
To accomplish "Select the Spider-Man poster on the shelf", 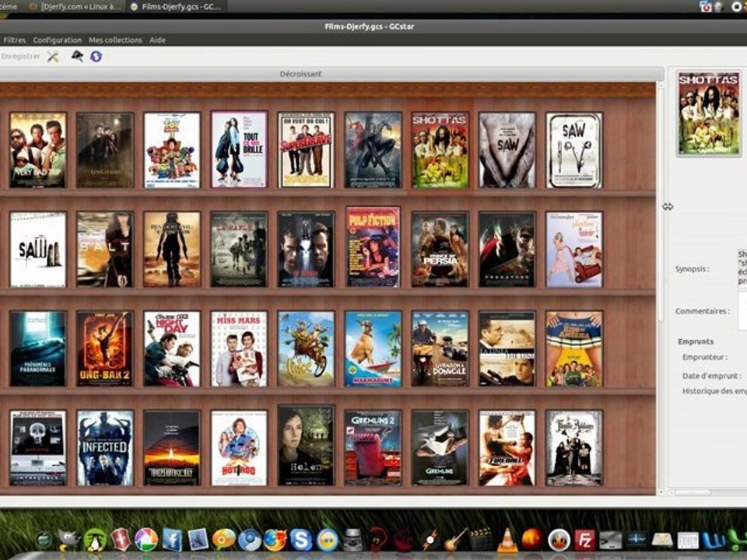I will 373,150.
